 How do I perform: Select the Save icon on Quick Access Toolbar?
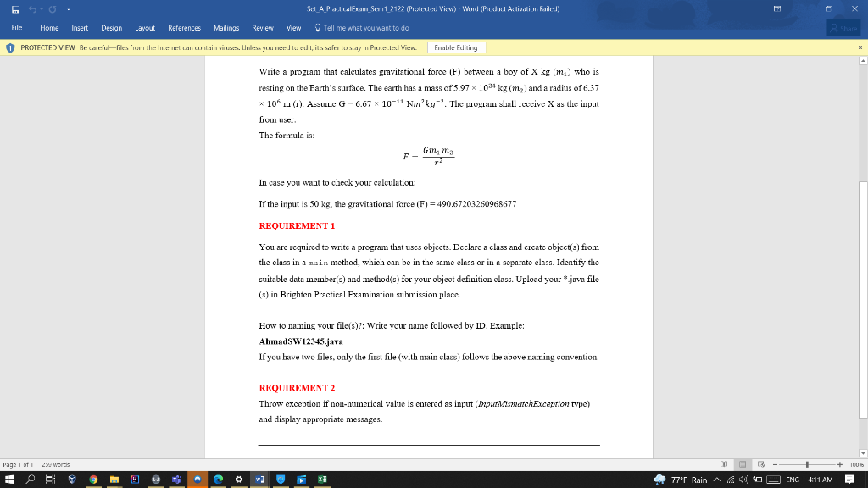tap(15, 8)
